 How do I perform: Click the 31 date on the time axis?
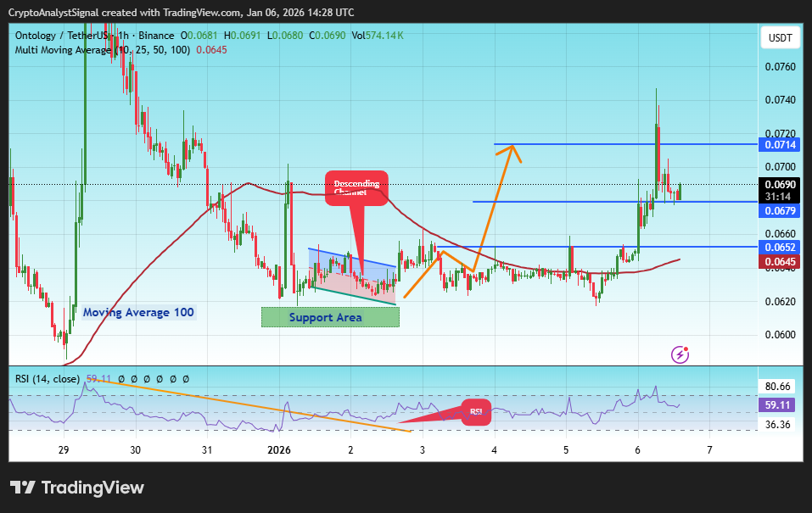[207, 450]
